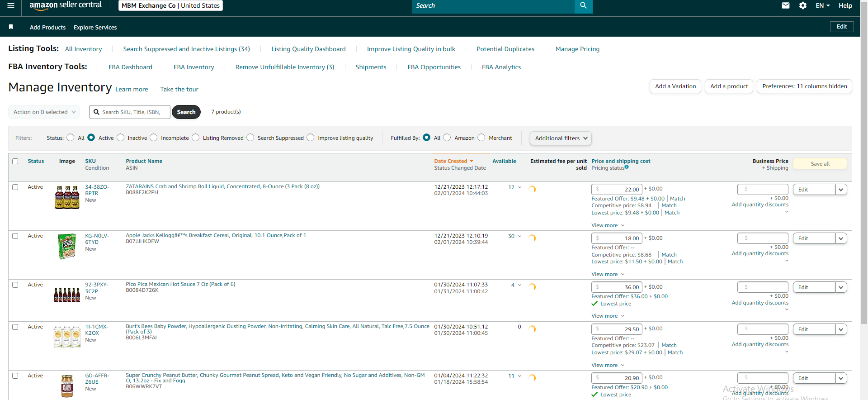Add quantity discounts for Pico Pica row
This screenshot has height=400, width=868.
[x=760, y=303]
